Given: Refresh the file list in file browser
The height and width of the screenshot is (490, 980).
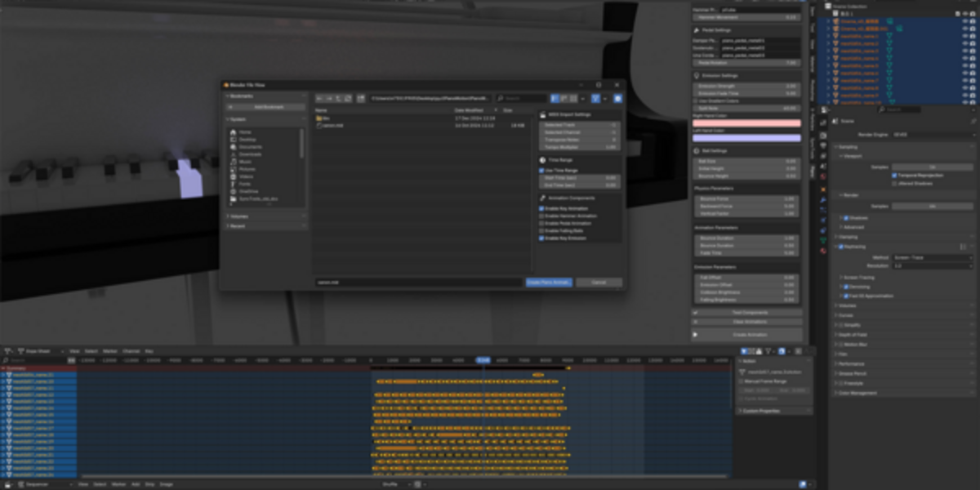Looking at the screenshot, I should [348, 98].
